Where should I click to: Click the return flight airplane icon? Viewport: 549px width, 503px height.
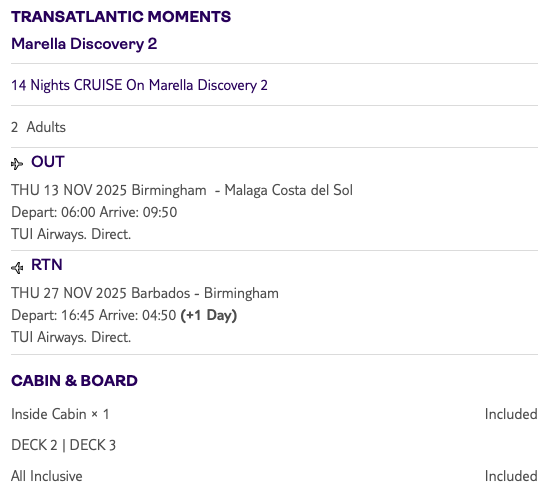coord(17,268)
